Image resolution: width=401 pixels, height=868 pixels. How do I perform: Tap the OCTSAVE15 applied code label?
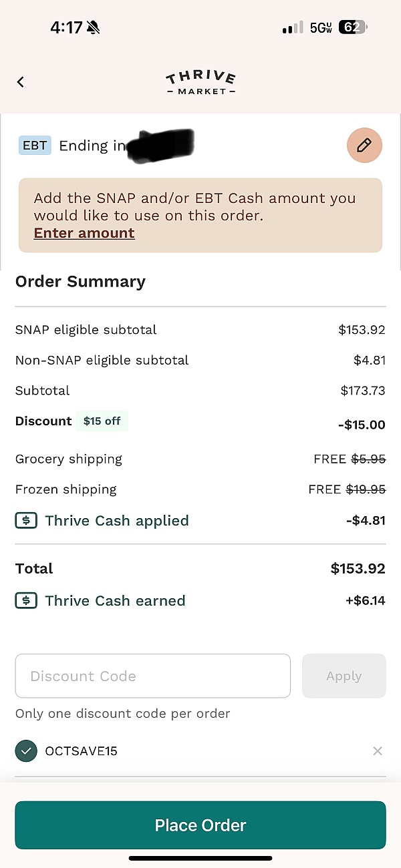click(x=81, y=751)
